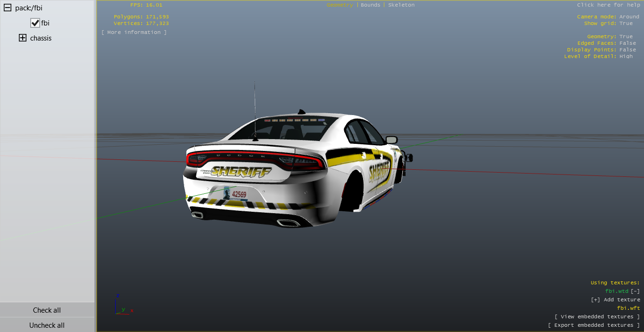Open View embedded textures
The image size is (644, 332).
(597, 317)
